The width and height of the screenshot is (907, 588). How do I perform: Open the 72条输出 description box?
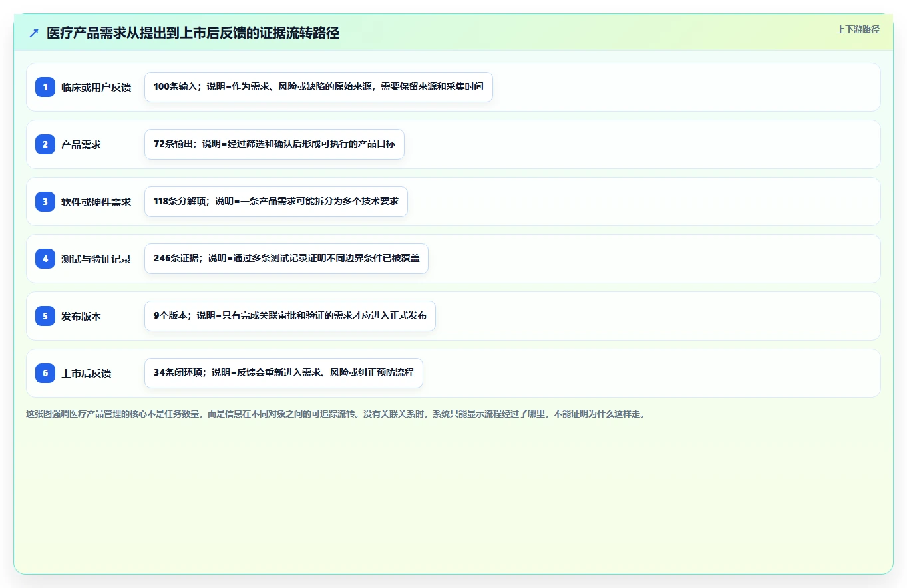point(274,144)
